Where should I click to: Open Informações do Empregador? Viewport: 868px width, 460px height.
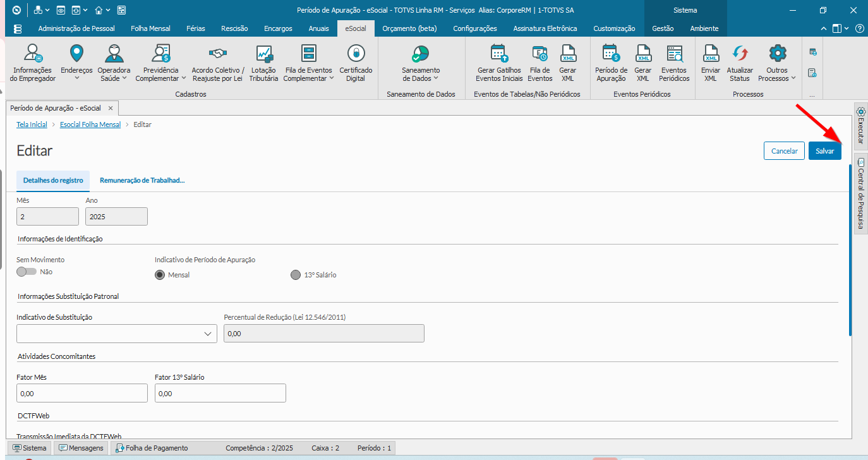pyautogui.click(x=33, y=63)
